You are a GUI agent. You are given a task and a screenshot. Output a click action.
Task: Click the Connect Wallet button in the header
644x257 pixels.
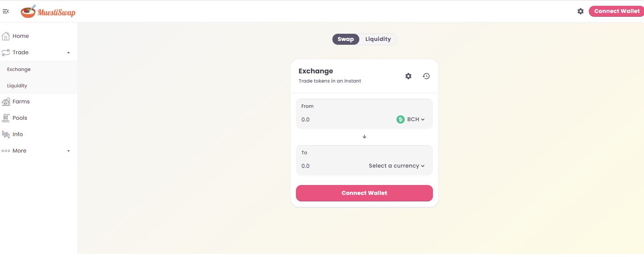616,11
